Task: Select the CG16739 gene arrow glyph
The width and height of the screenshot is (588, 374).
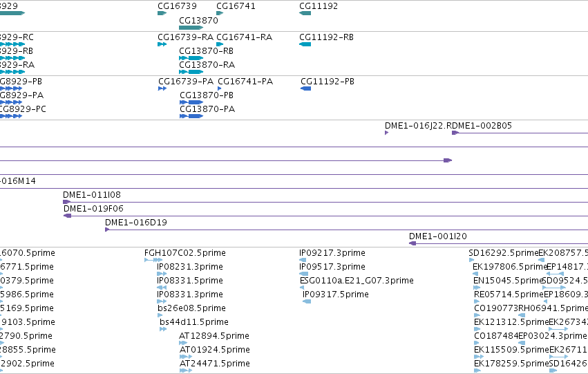Action: [x=162, y=13]
